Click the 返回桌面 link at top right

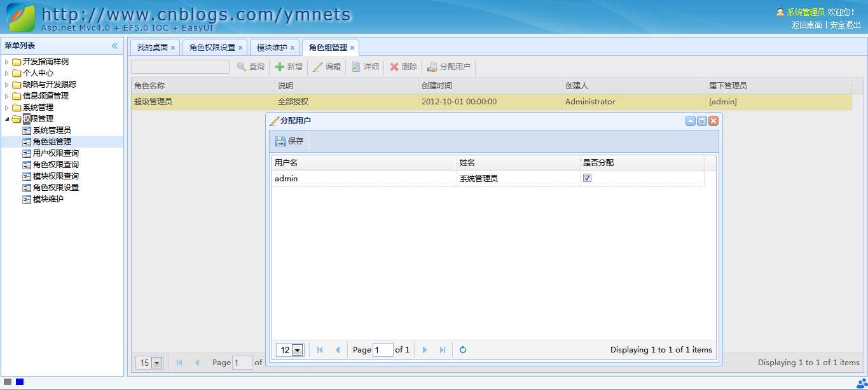(x=806, y=25)
